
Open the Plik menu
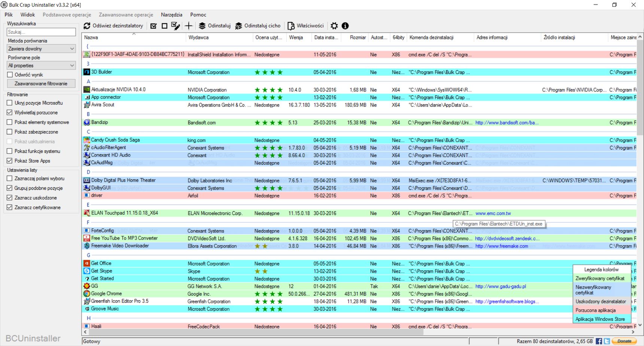9,15
